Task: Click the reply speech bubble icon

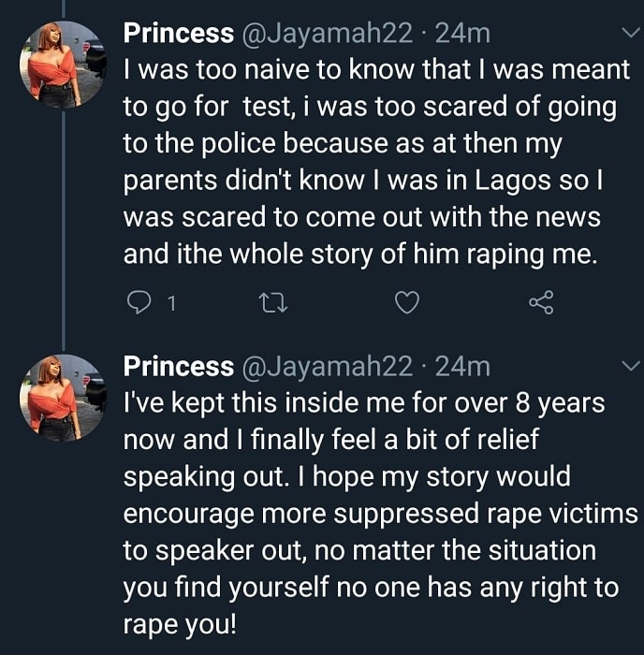Action: (139, 302)
